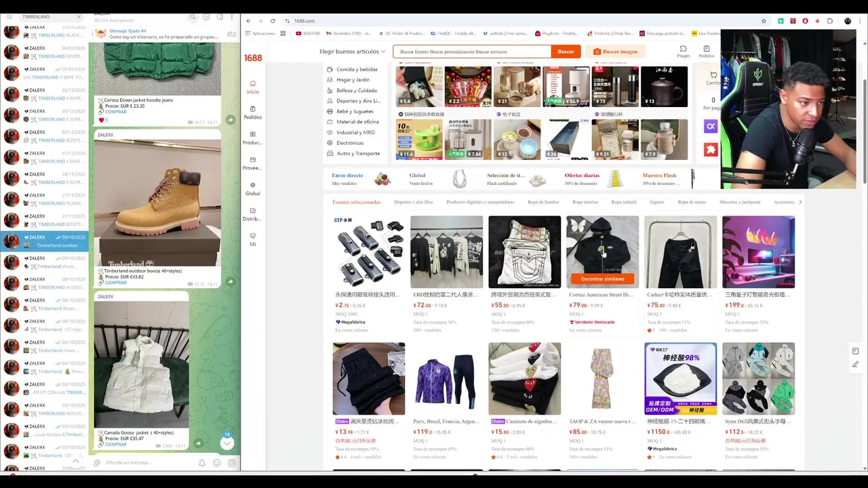Screen dimensions: 868x488
Task: Open Chrome three-dot menu
Action: point(861,21)
